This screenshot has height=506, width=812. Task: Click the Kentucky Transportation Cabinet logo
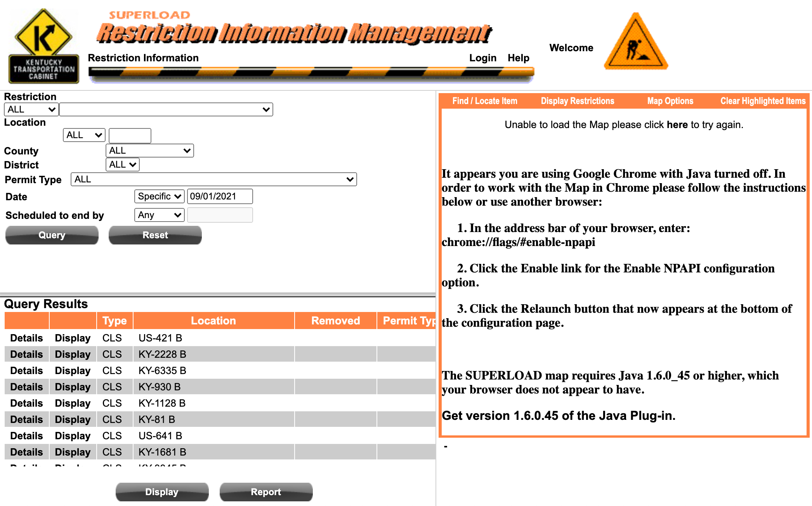(x=44, y=46)
